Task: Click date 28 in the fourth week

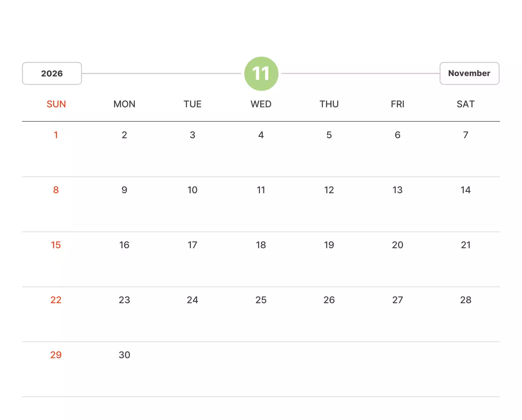Action: tap(465, 300)
